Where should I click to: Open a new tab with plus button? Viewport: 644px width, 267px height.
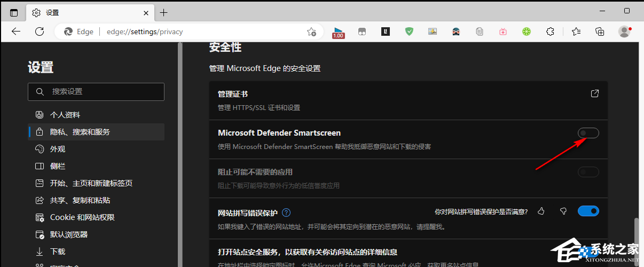163,12
